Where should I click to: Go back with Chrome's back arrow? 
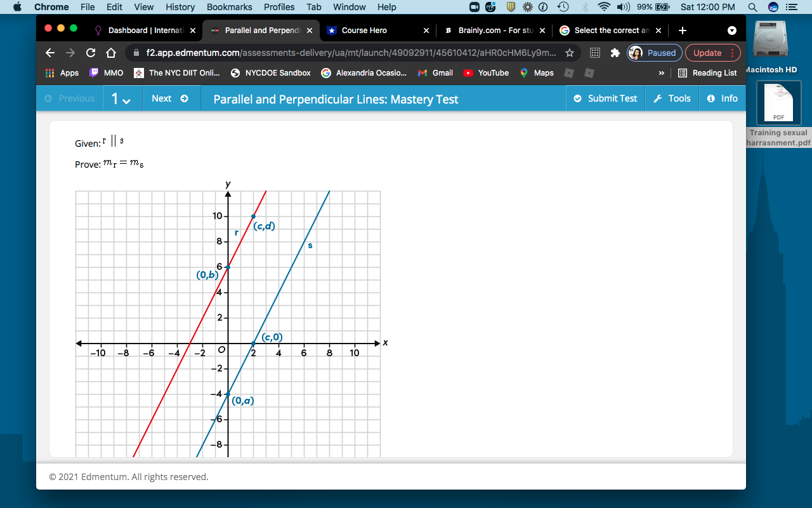tap(50, 53)
